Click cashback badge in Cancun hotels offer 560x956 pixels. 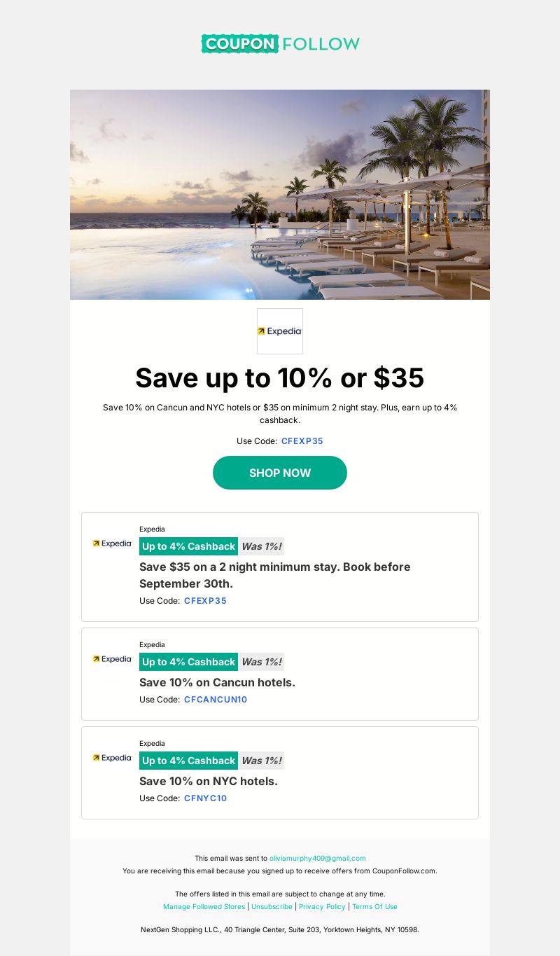[188, 662]
